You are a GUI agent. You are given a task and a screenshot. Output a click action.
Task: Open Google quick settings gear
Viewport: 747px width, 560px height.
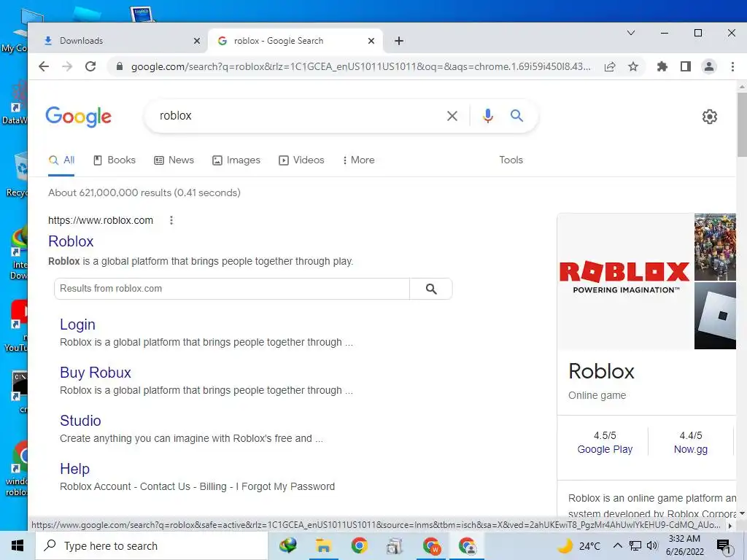(709, 117)
